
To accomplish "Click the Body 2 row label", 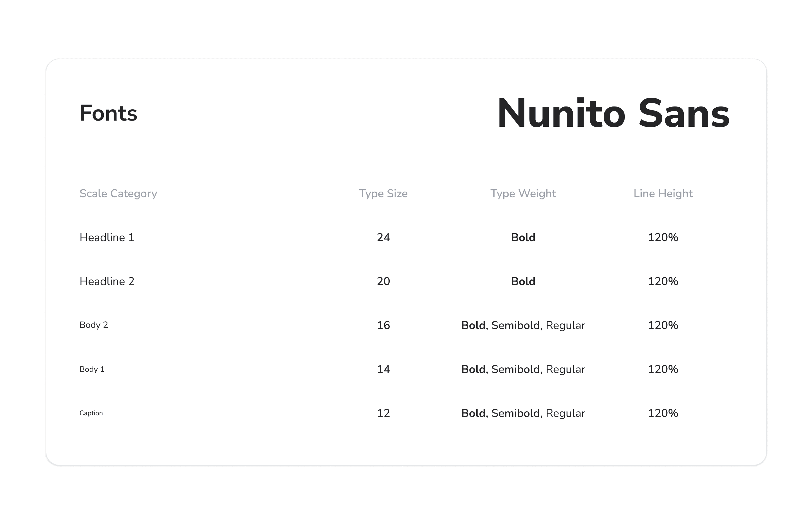I will [x=94, y=325].
